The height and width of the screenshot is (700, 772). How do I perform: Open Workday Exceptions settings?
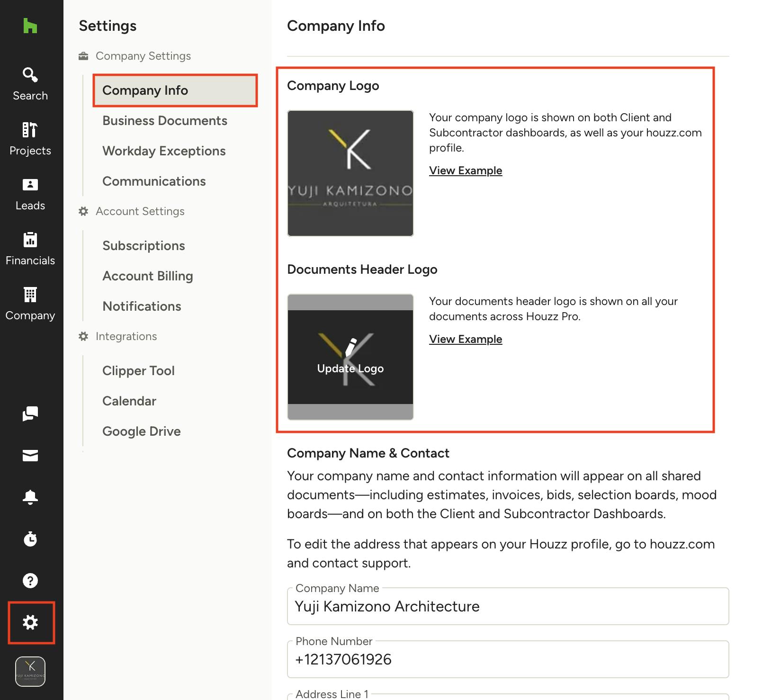pos(164,151)
